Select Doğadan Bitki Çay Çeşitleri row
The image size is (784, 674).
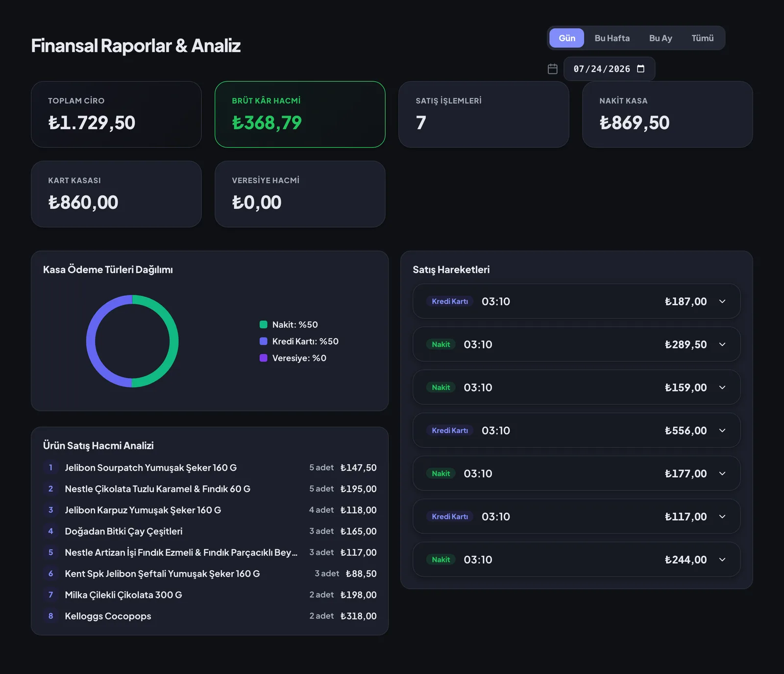[x=210, y=531]
